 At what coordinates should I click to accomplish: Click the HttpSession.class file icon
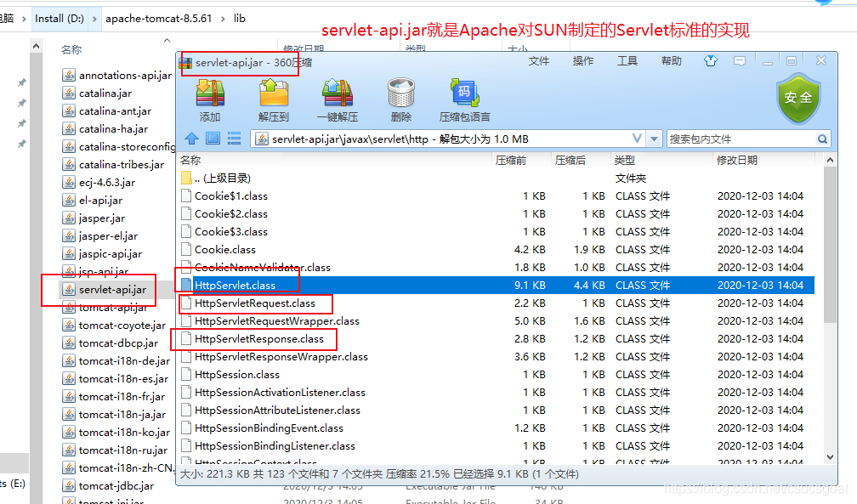186,375
